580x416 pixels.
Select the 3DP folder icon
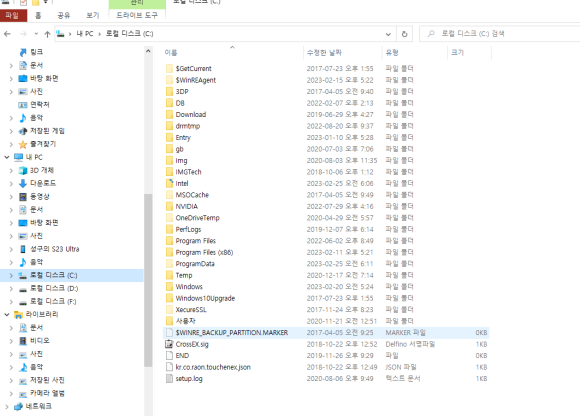point(169,91)
